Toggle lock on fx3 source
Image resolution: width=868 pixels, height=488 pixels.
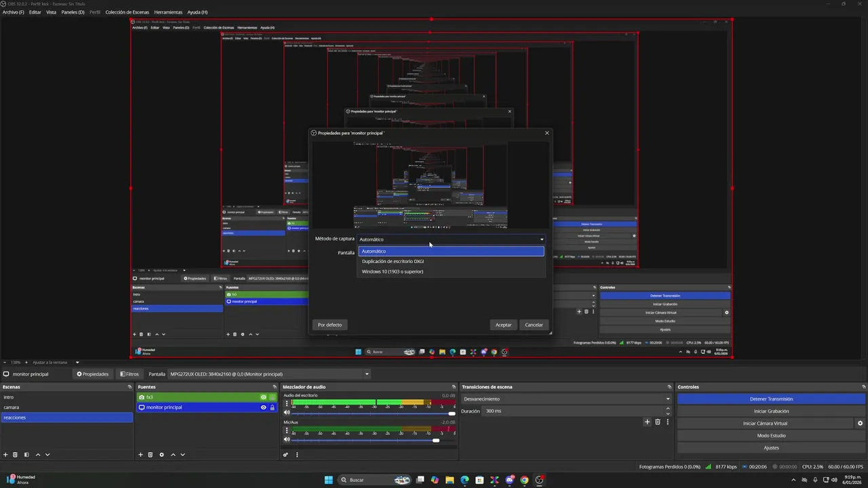[x=272, y=397]
